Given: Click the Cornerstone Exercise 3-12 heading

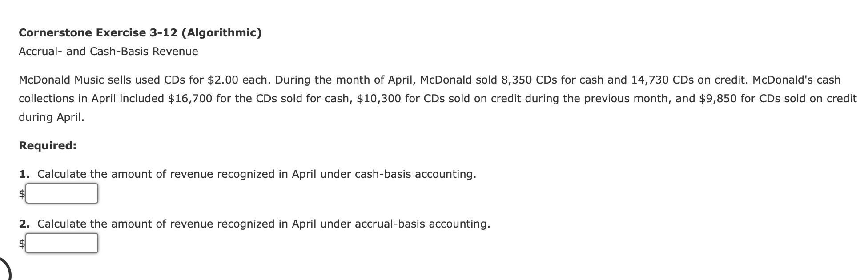Looking at the screenshot, I should tap(140, 32).
